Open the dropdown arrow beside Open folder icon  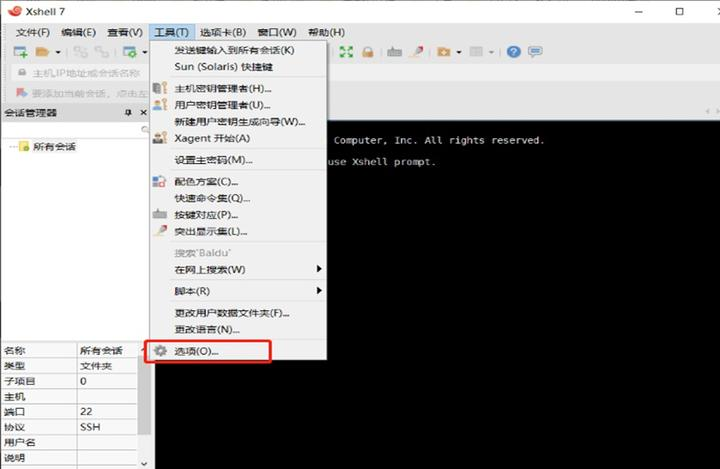(58, 52)
